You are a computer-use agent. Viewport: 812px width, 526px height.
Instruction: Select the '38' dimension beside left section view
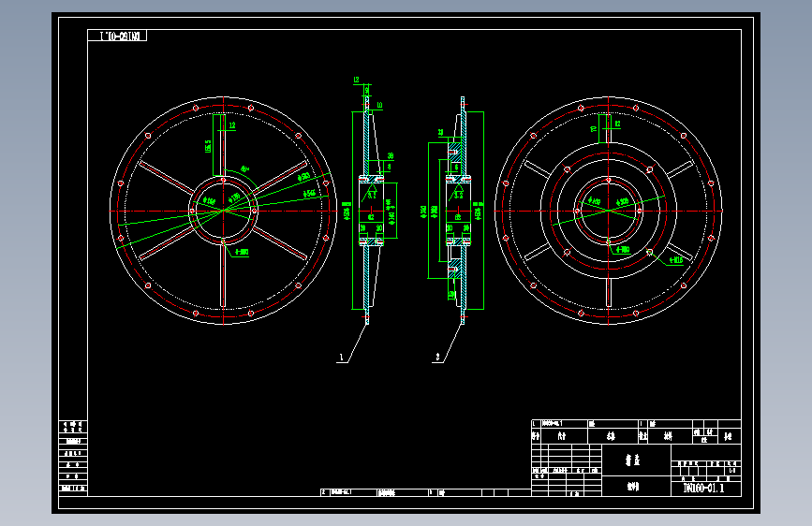point(391,155)
